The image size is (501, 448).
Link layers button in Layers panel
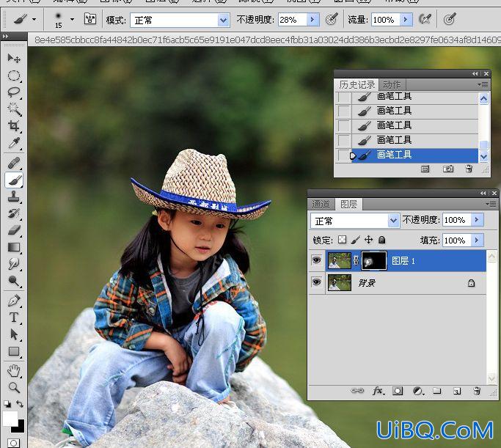click(x=357, y=391)
